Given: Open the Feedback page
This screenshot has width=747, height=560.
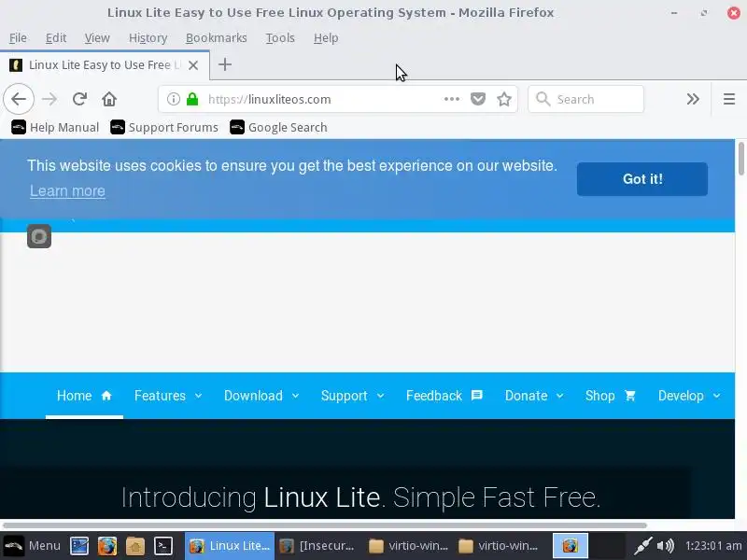Looking at the screenshot, I should 444,396.
